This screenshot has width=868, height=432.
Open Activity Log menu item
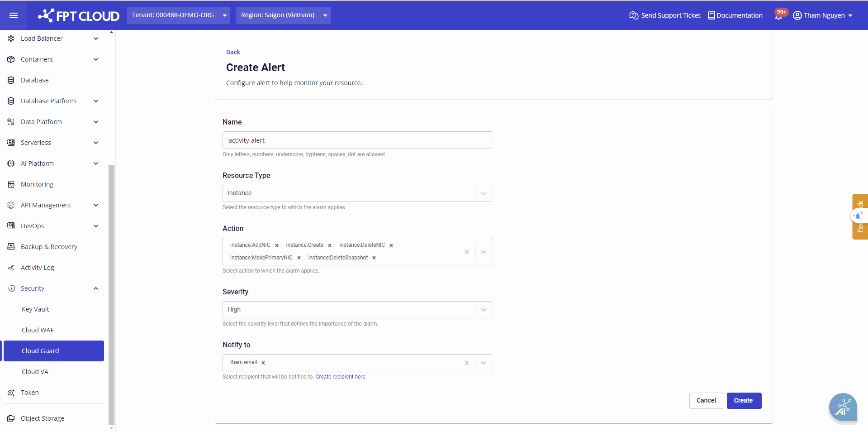tap(53, 268)
